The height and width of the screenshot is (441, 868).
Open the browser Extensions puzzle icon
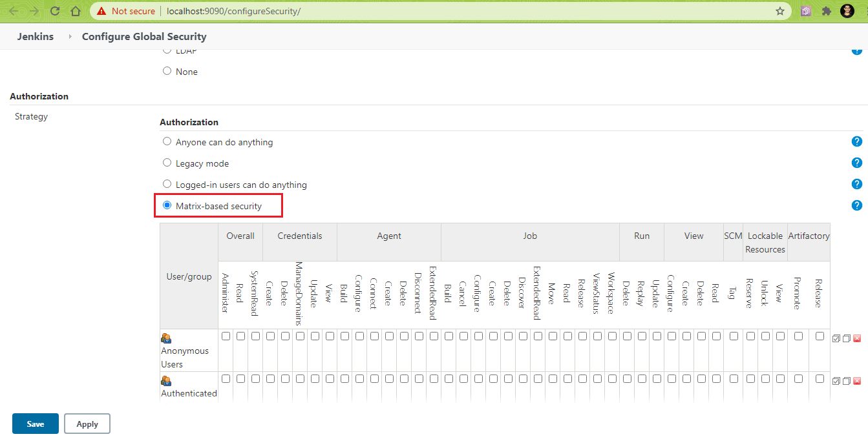[x=826, y=11]
